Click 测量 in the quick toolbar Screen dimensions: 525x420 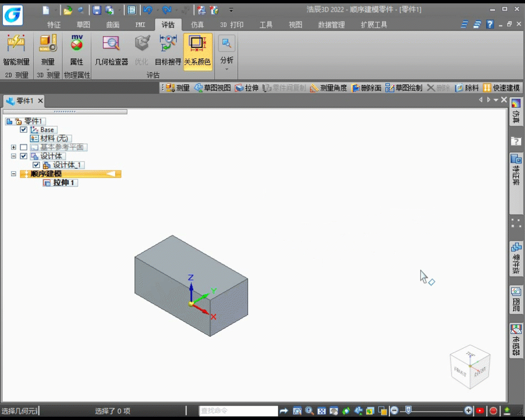tap(178, 88)
